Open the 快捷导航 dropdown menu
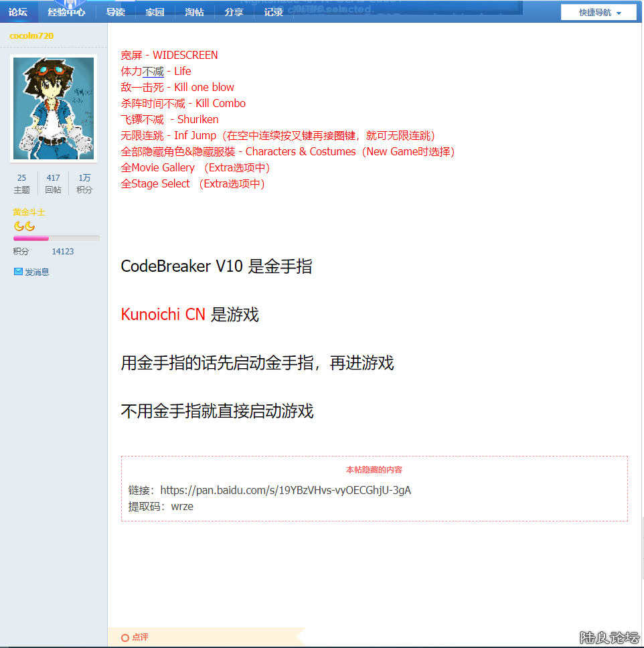The image size is (644, 648). (596, 13)
